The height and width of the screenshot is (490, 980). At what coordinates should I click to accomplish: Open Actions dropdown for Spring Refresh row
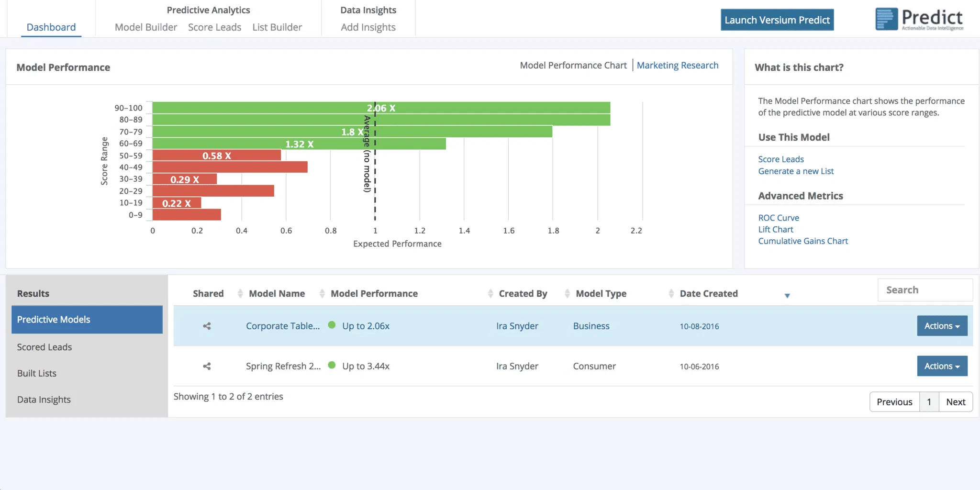(x=942, y=366)
